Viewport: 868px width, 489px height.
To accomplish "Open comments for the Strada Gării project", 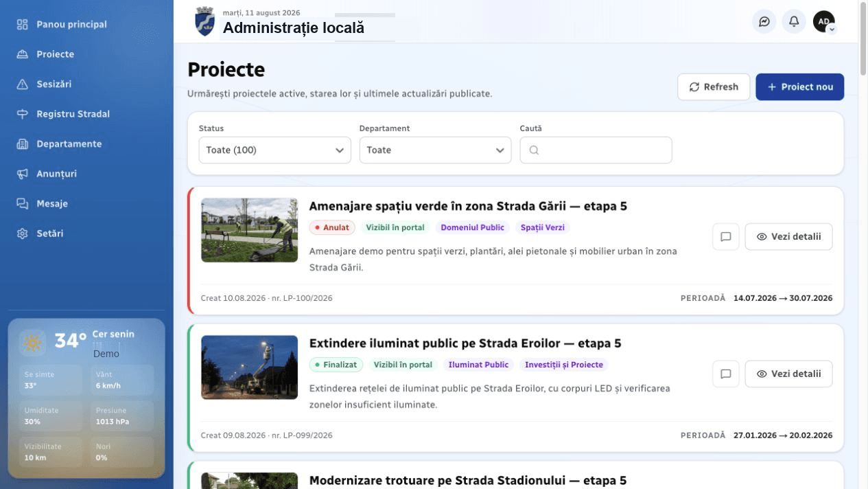I will pos(726,236).
